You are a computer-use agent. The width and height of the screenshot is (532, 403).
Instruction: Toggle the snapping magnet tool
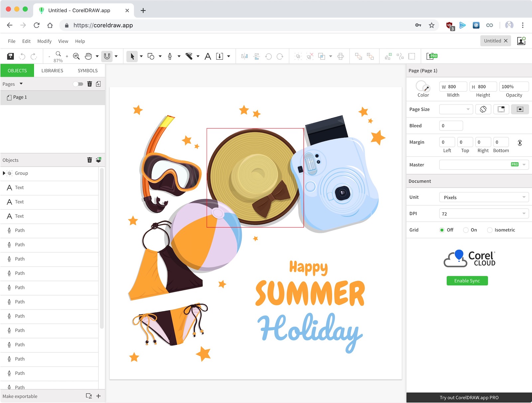pyautogui.click(x=107, y=56)
